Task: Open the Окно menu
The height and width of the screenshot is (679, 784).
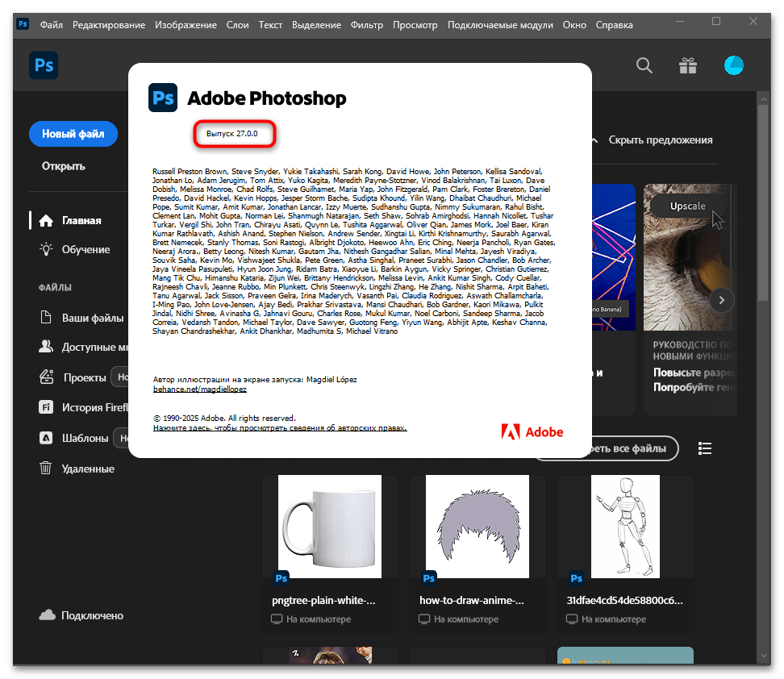Action: pos(574,25)
